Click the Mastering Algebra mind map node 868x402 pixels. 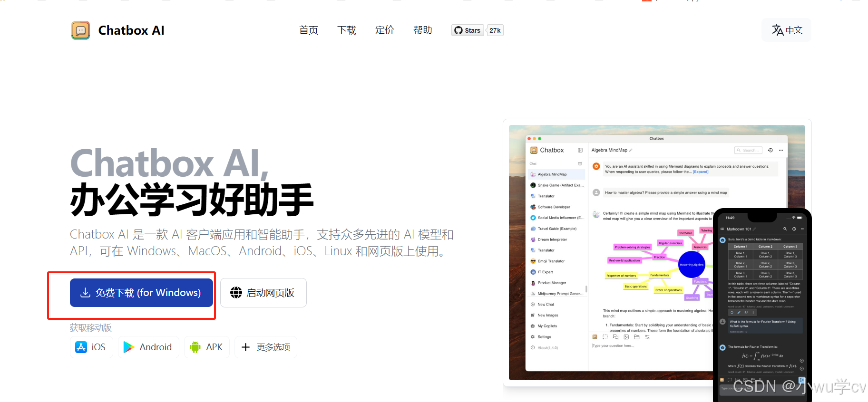(x=692, y=265)
